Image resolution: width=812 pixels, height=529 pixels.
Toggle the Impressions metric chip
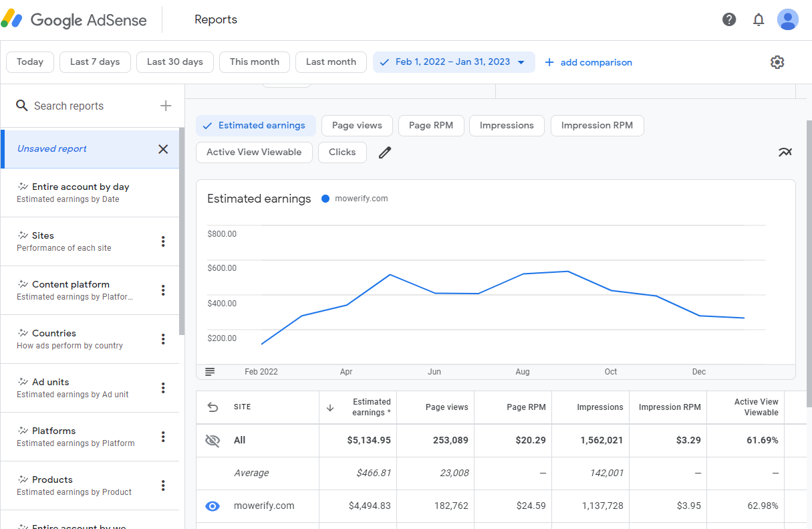pyautogui.click(x=507, y=126)
